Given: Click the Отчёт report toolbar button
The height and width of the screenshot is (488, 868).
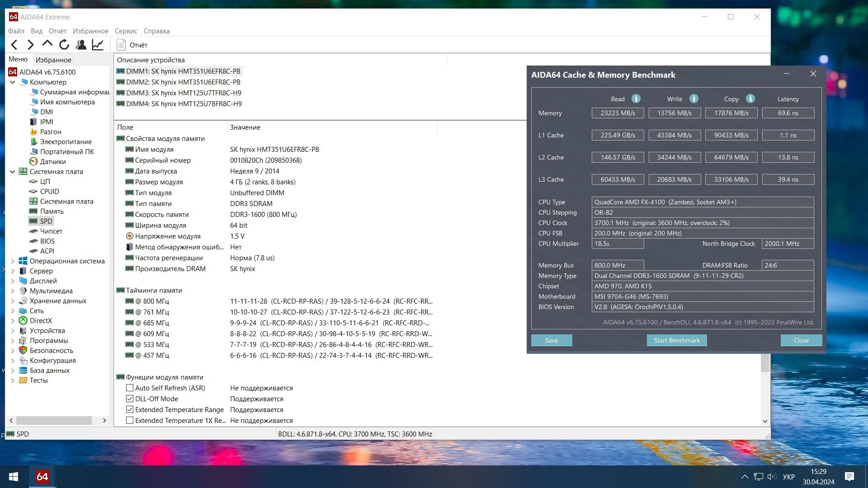Looking at the screenshot, I should click(132, 45).
